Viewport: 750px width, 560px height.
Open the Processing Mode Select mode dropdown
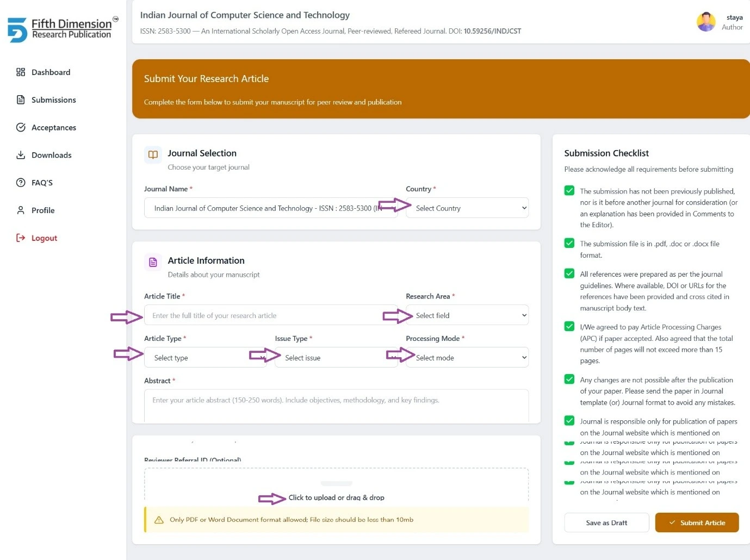[467, 357]
